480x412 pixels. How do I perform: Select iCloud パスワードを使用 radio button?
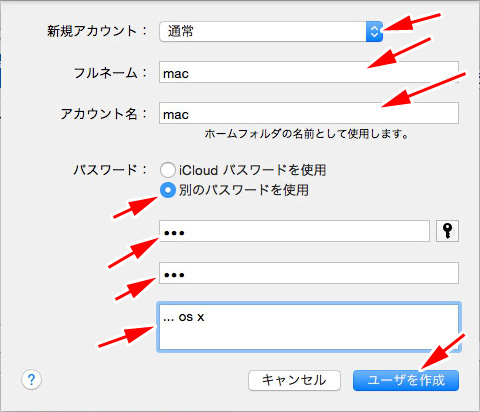[167, 170]
